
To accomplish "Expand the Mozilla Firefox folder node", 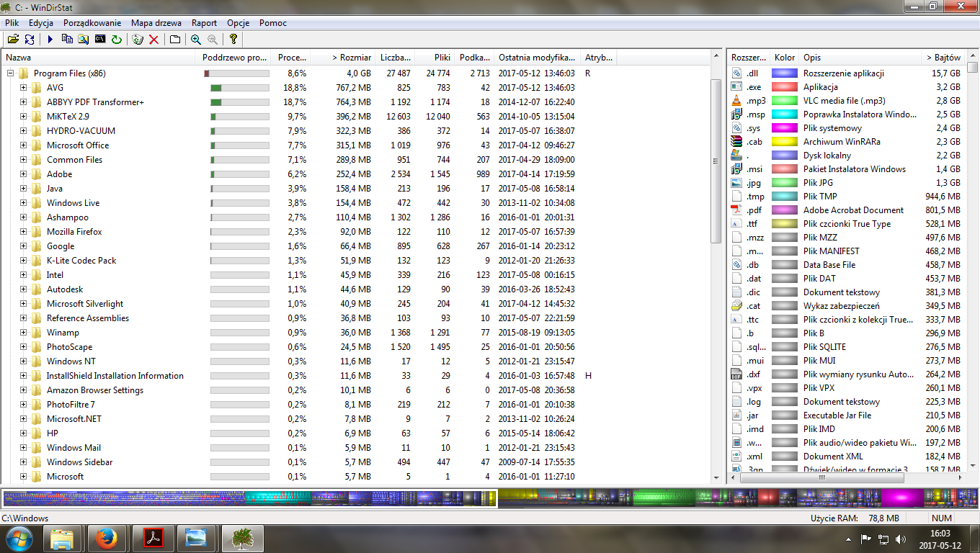I will point(23,232).
